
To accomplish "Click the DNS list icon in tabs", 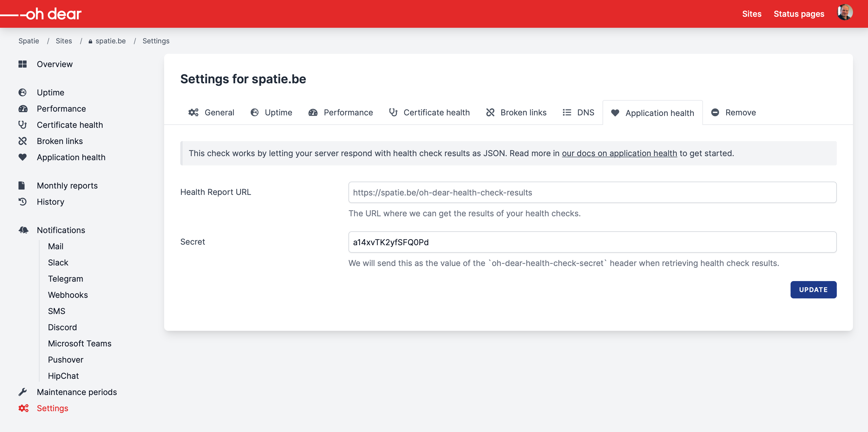I will coord(567,112).
